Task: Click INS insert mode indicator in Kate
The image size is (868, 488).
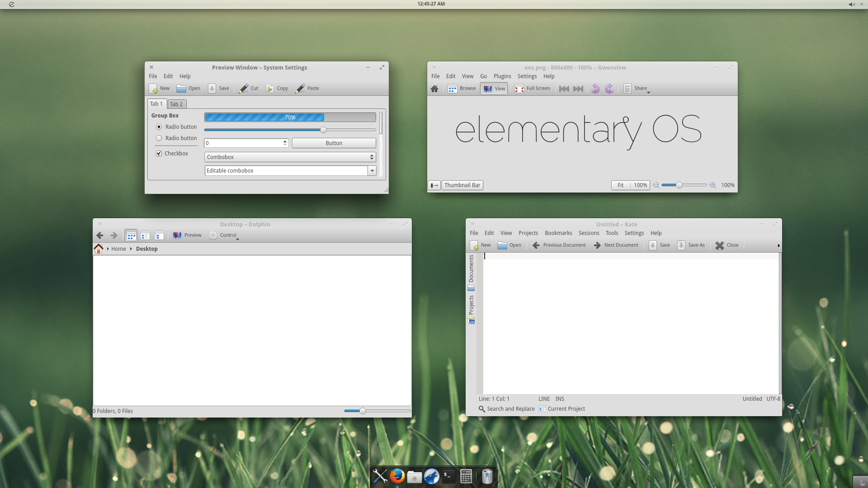Action: (560, 399)
